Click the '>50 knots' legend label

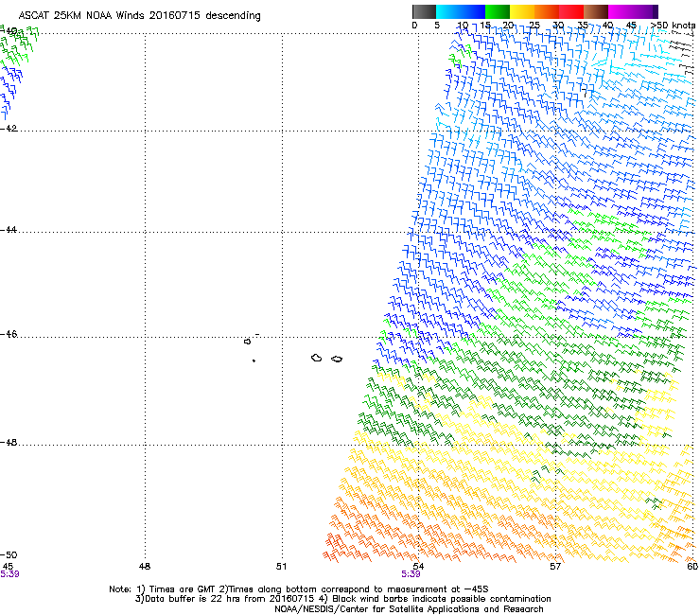(674, 26)
